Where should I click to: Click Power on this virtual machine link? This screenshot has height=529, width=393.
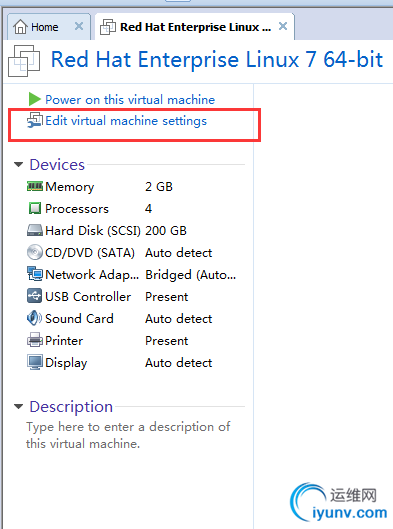(x=130, y=100)
